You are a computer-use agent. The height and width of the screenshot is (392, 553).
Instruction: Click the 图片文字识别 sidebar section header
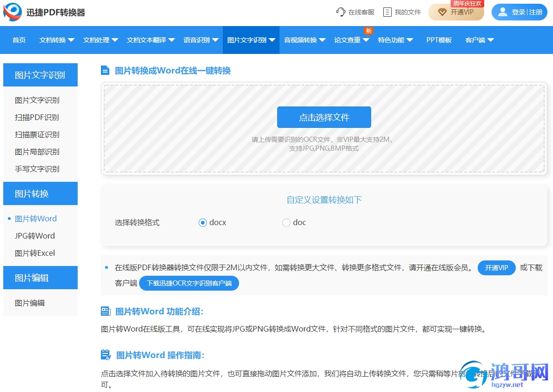click(40, 75)
